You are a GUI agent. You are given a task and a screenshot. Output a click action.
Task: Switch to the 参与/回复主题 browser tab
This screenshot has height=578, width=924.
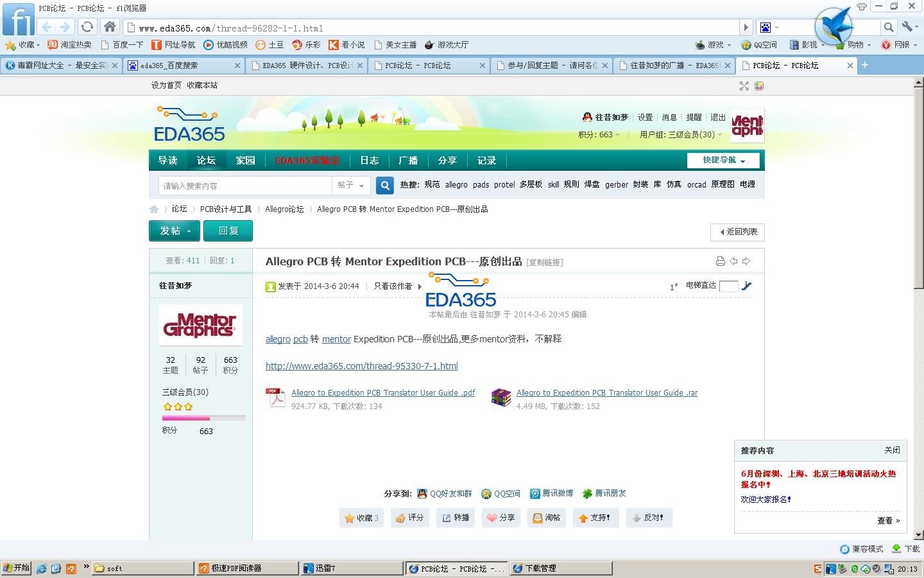point(552,66)
